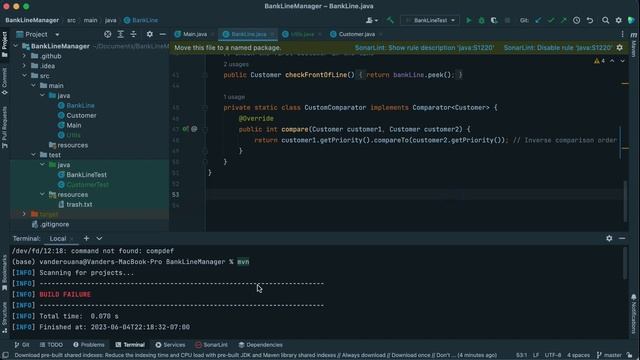Commit changes with Git checkmark icon
Image resolution: width=640 pixels, height=360 pixels.
[x=551, y=20]
